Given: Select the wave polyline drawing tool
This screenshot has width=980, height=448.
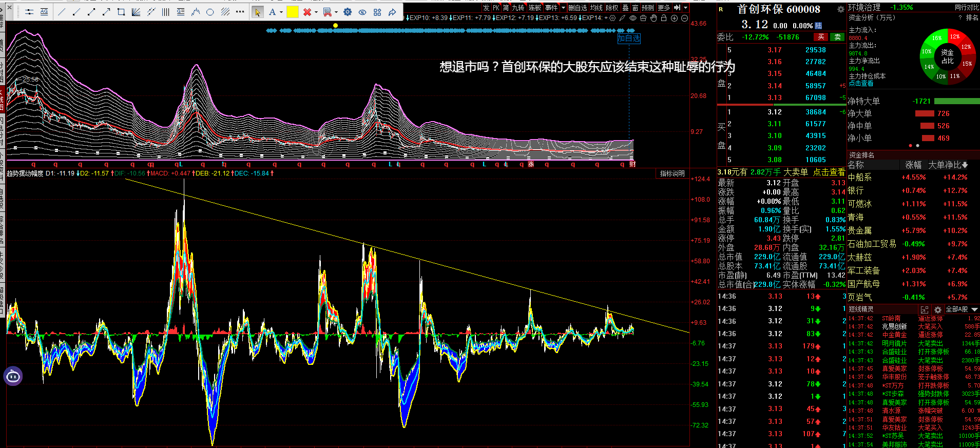Looking at the screenshot, I should (195, 12).
